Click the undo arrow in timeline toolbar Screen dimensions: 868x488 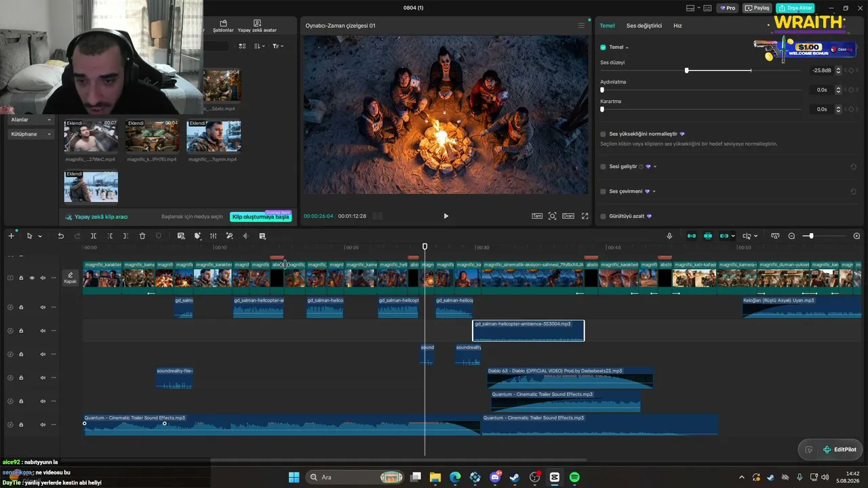pos(60,236)
